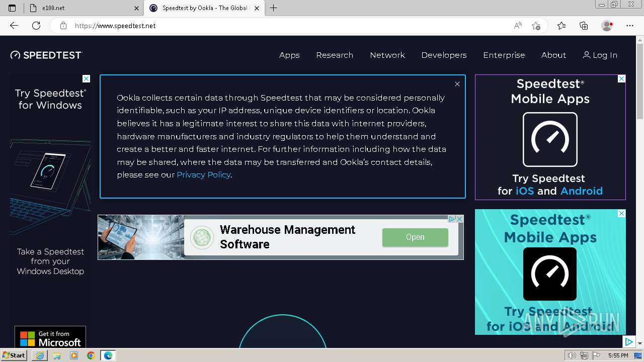
Task: Open the network status tray icon
Action: pos(584,355)
